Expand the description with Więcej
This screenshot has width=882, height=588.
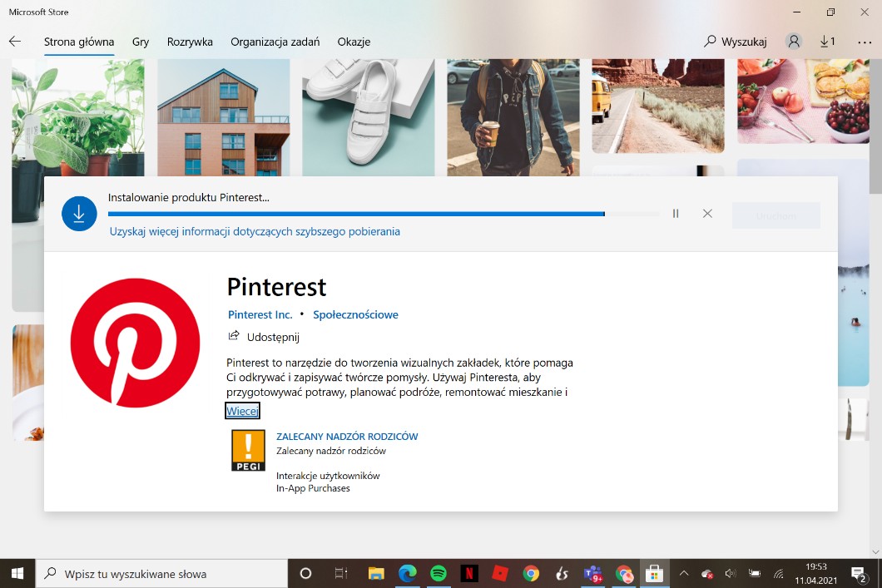242,411
